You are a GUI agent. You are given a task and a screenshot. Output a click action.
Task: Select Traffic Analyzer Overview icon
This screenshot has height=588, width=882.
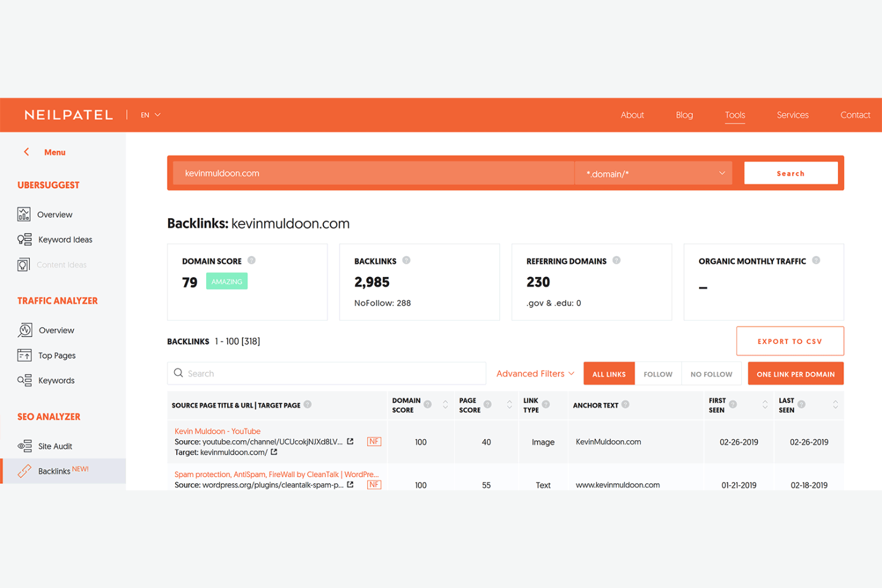[26, 330]
